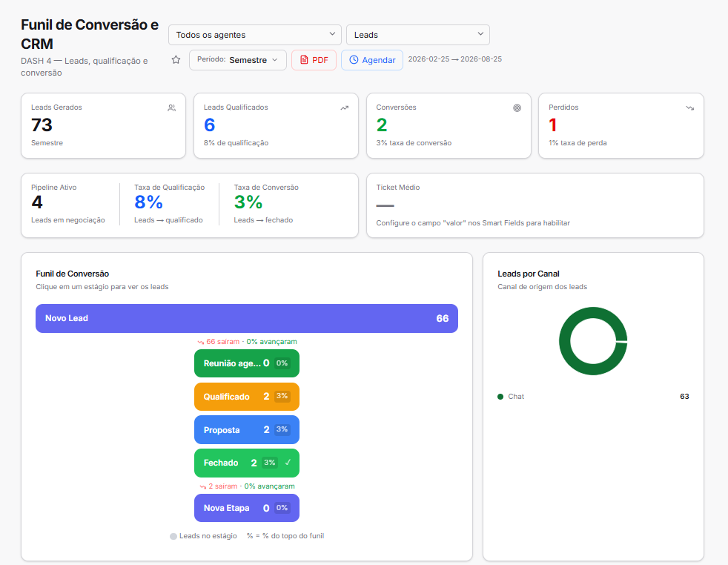The image size is (728, 565).
Task: Open the green Fechado stage
Action: click(x=247, y=463)
